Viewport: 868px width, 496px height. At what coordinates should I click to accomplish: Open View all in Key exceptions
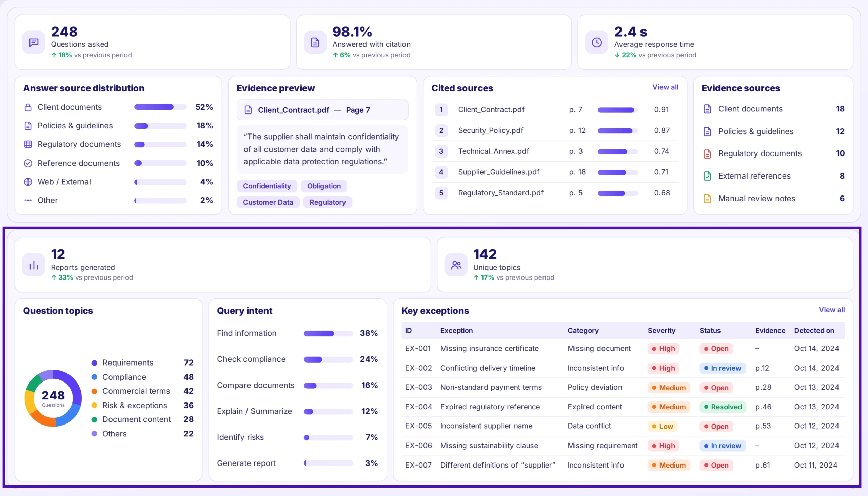click(x=831, y=310)
